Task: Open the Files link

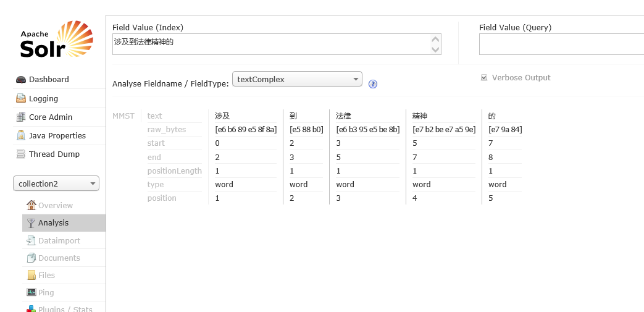Action: [46, 275]
